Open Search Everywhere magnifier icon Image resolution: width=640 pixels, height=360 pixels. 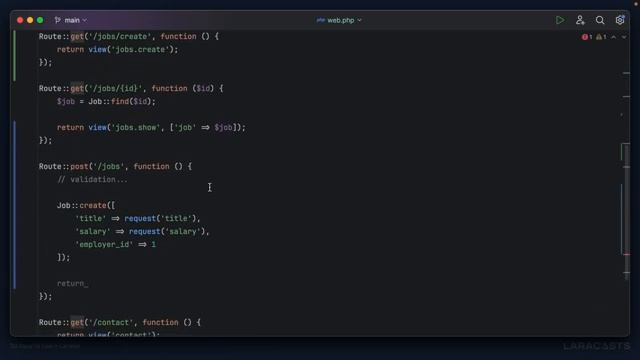click(x=600, y=20)
